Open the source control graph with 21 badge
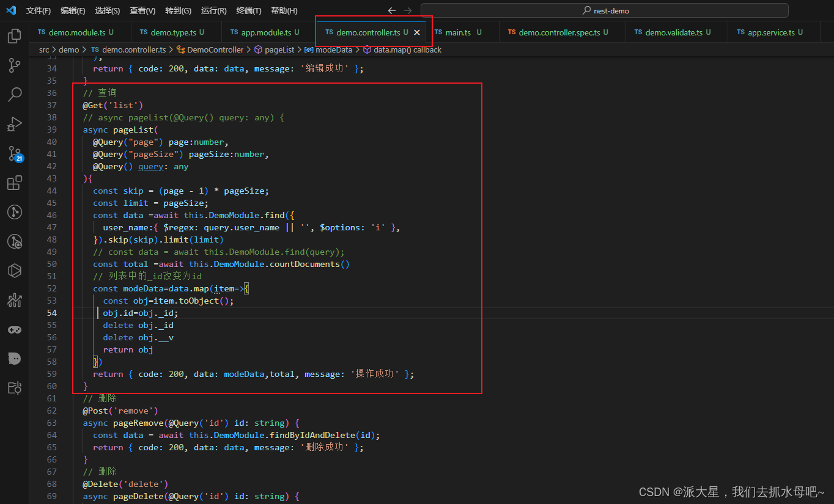Image resolution: width=834 pixels, height=504 pixels. [15, 153]
